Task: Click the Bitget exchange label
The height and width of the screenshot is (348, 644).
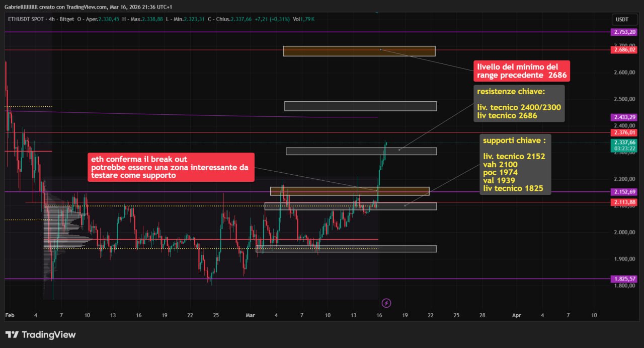Action: (x=66, y=19)
